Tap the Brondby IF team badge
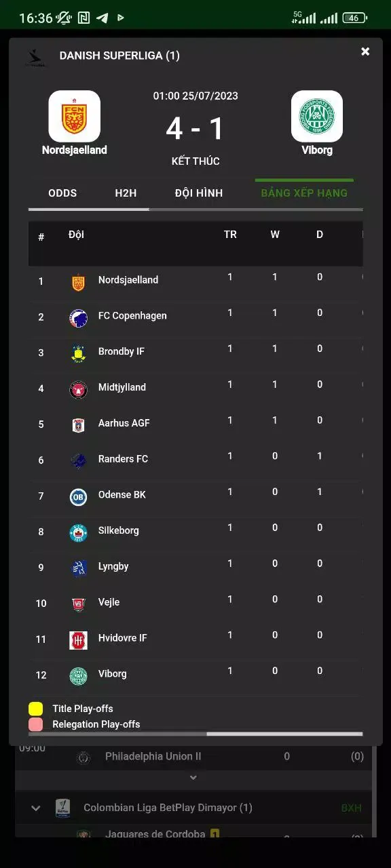 79,354
